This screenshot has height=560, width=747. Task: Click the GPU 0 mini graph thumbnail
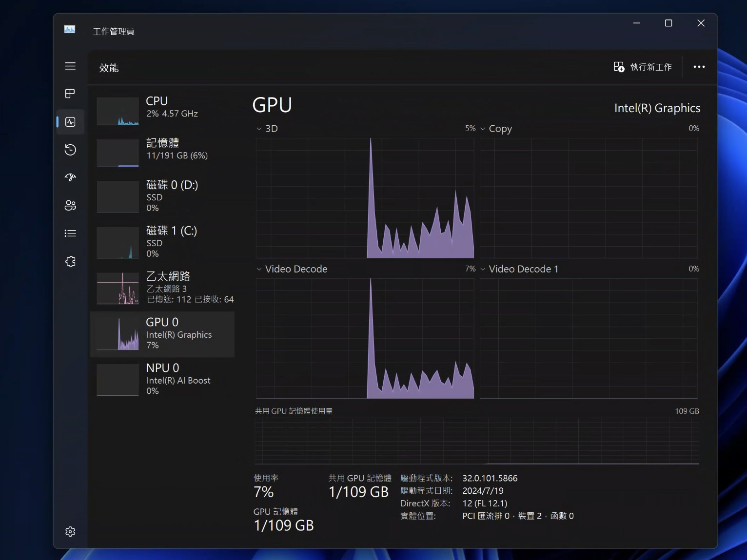(x=118, y=334)
